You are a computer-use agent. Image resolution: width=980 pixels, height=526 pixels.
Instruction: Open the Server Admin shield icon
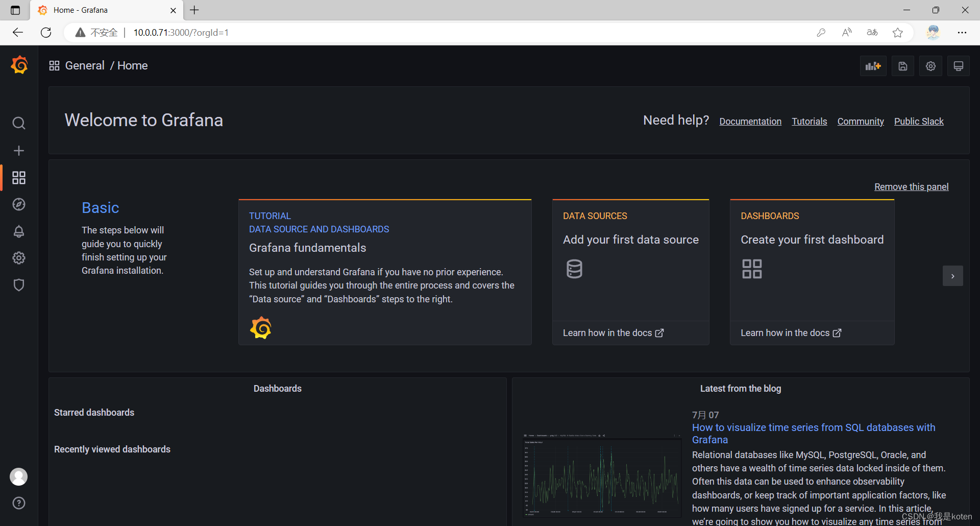(19, 285)
